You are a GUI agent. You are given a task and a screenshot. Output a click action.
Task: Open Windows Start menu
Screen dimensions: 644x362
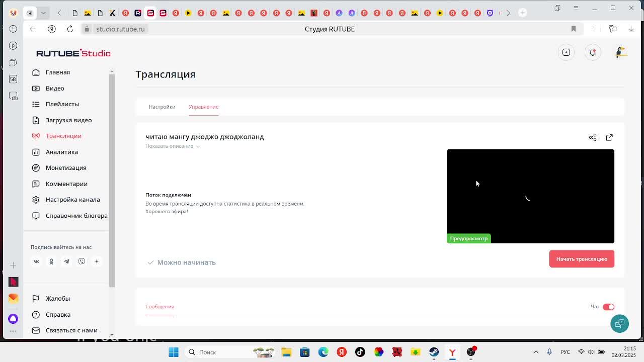(x=173, y=352)
